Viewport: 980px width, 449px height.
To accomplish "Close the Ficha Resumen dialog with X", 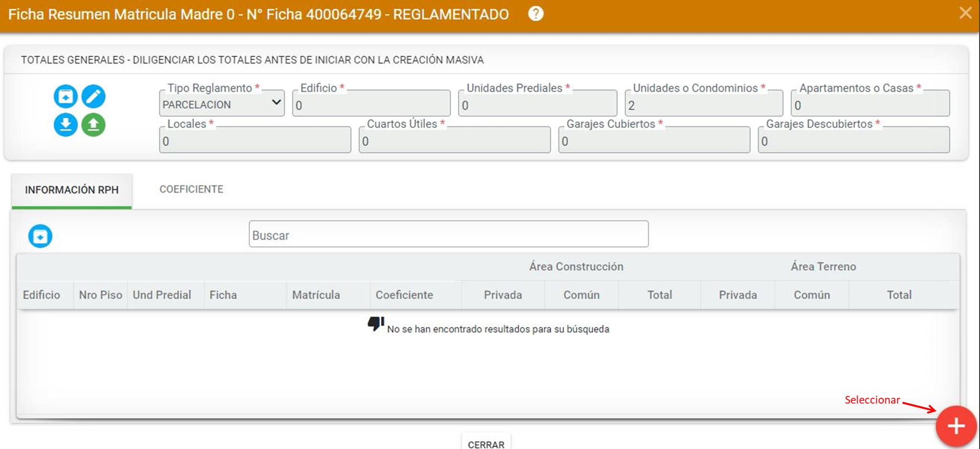I will coord(966,13).
